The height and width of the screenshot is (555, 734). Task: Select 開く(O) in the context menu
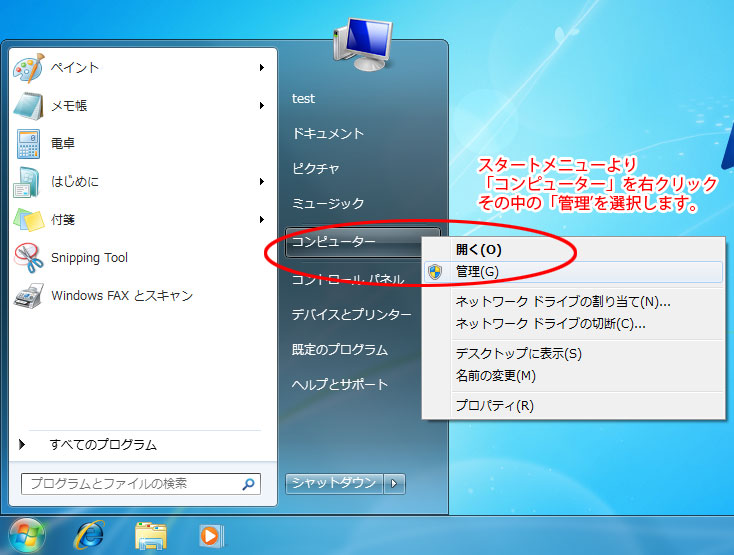(573, 250)
